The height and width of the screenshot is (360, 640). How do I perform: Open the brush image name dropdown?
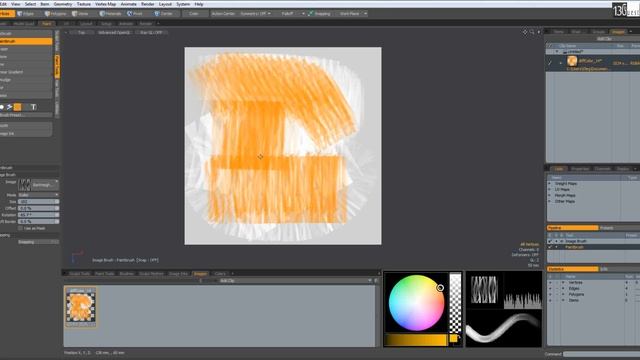[x=45, y=184]
